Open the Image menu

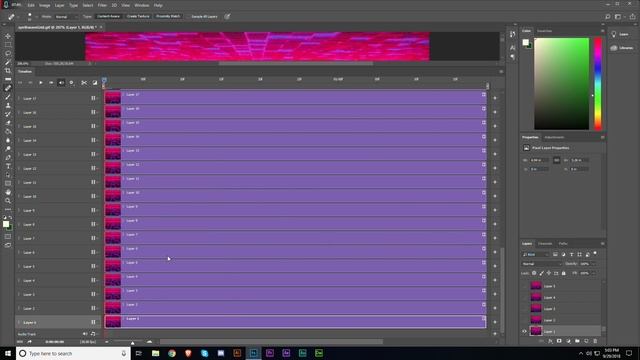point(44,5)
